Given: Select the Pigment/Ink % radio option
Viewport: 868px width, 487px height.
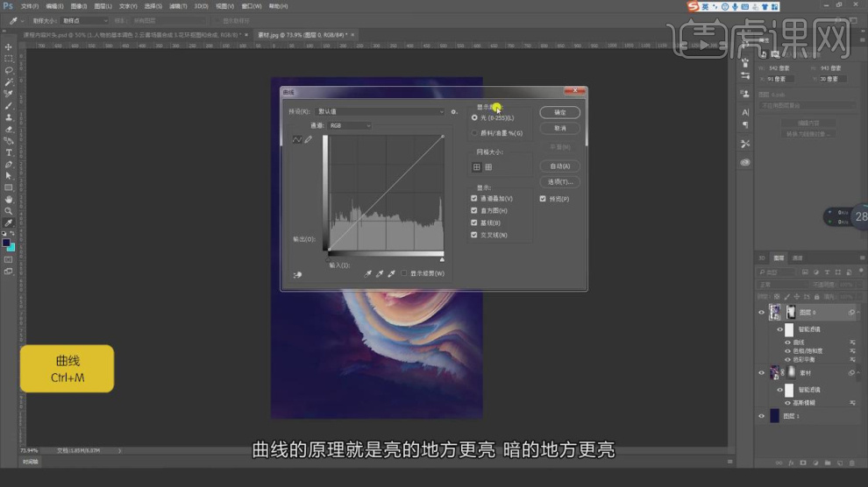Looking at the screenshot, I should [x=474, y=133].
